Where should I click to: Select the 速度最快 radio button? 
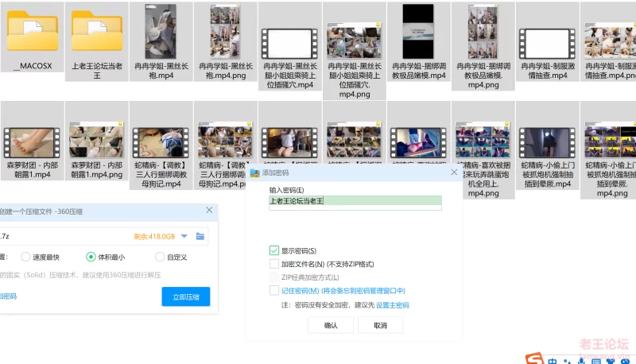pos(25,257)
